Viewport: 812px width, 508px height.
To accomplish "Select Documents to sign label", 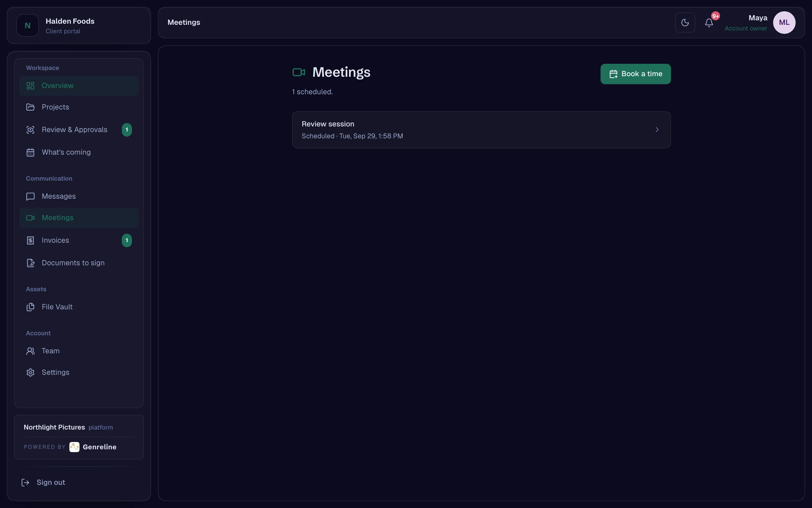I will [x=73, y=263].
